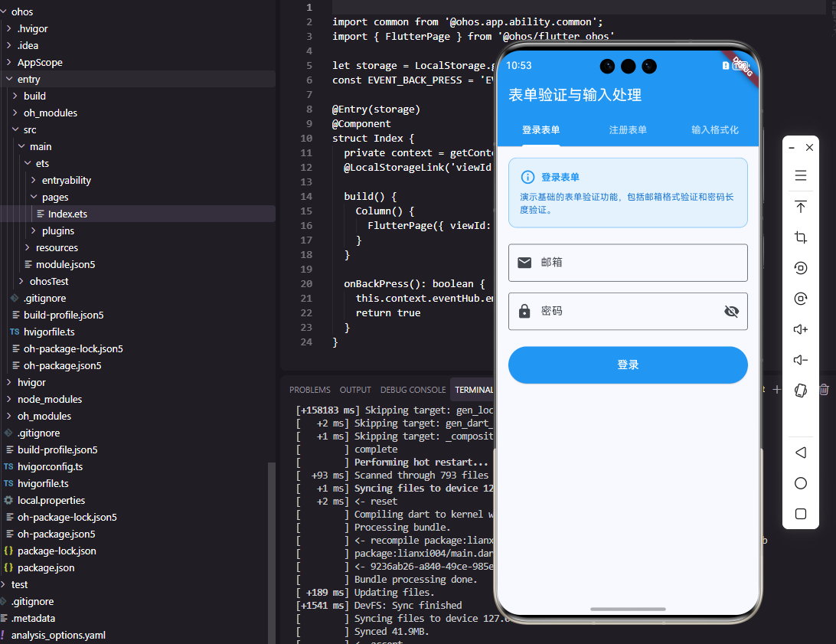Tap the emulator Back triangle button
The image size is (836, 644).
[800, 453]
